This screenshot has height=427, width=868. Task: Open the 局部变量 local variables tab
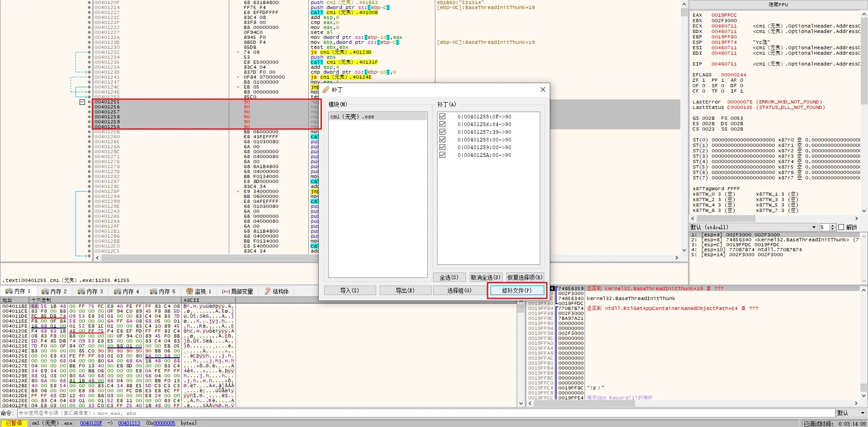[237, 291]
